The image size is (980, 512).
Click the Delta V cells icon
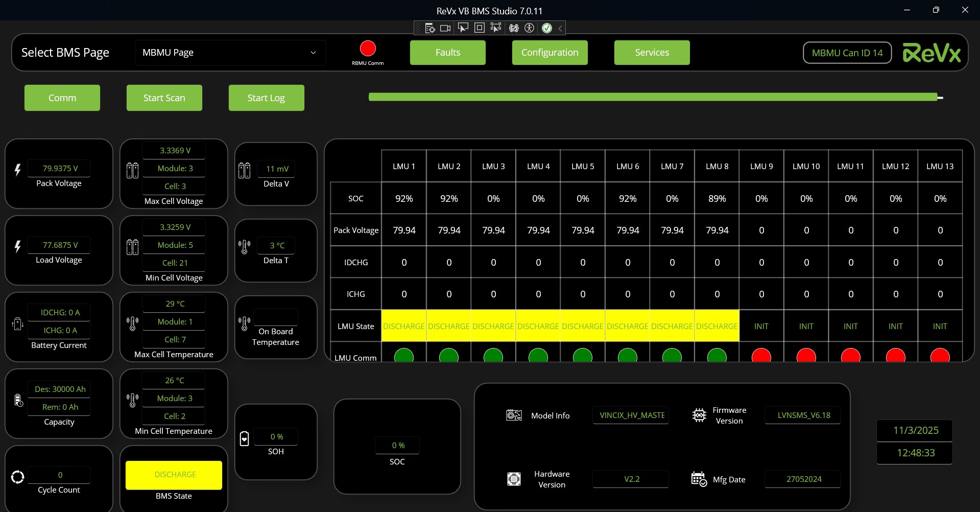(244, 170)
